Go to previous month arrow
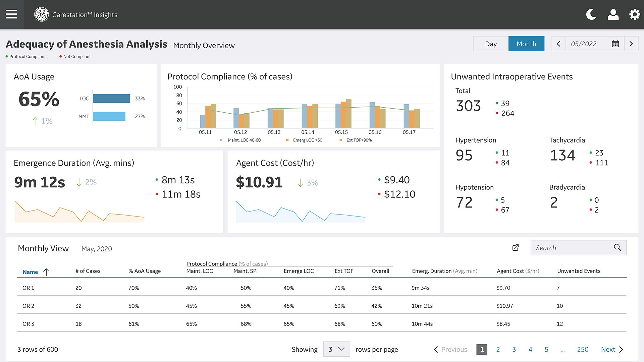This screenshot has height=362, width=644. pos(558,44)
